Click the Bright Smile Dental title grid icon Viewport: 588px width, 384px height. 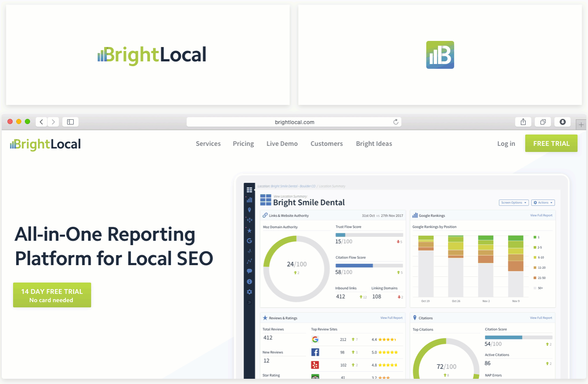coord(265,200)
